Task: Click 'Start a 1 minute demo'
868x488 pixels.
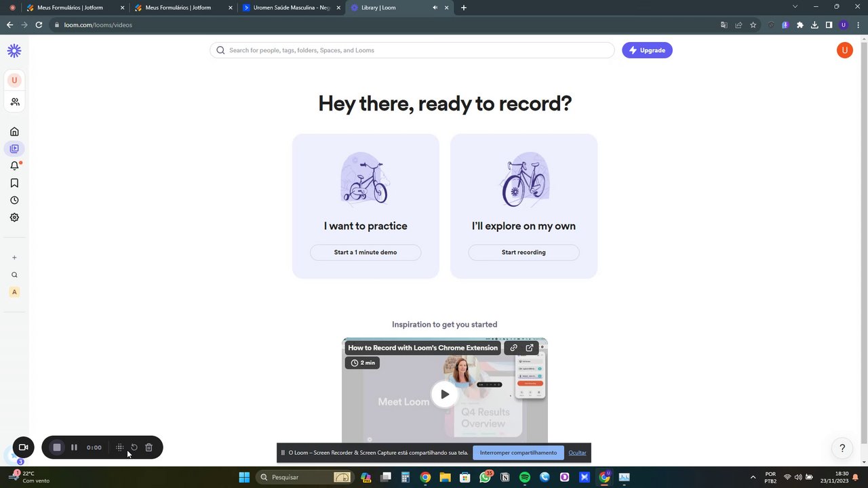Action: [366, 252]
